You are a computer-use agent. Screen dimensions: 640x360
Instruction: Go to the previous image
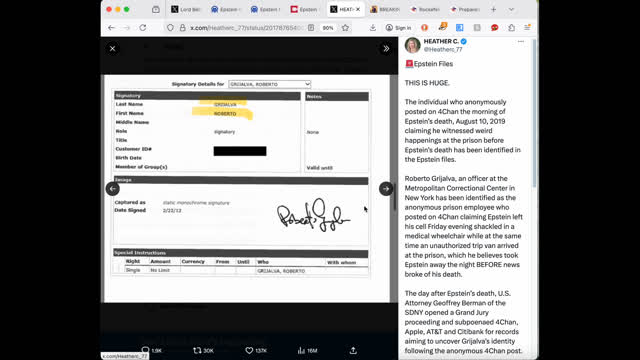(113, 189)
